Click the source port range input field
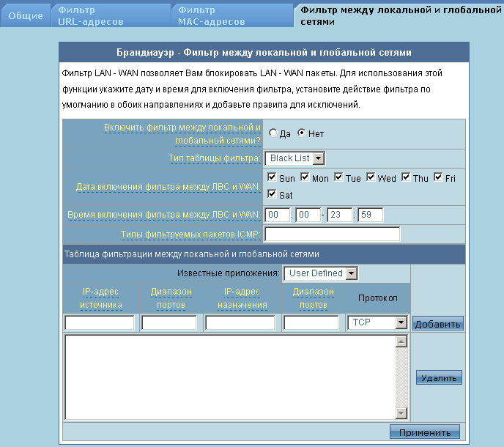Screen dimensions: 504x447 (169, 322)
